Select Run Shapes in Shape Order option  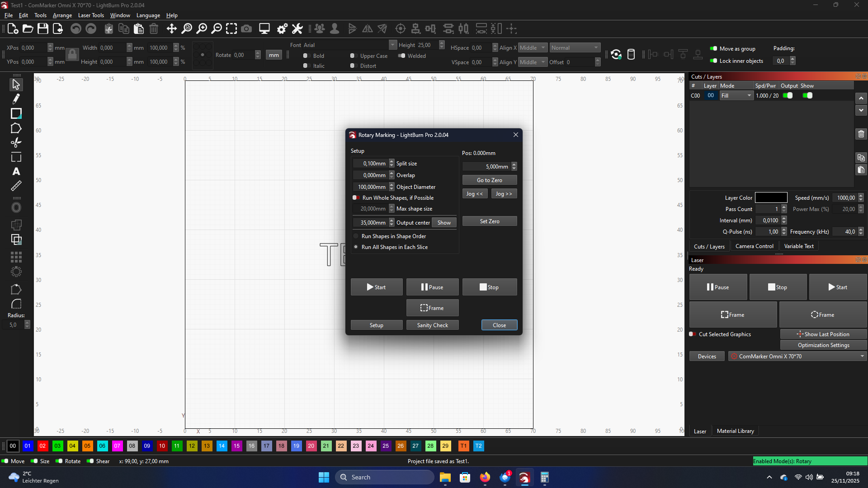click(356, 236)
